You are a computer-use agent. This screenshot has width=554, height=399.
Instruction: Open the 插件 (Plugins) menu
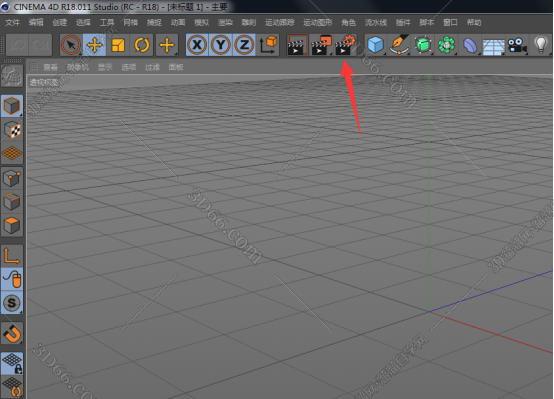click(x=403, y=22)
